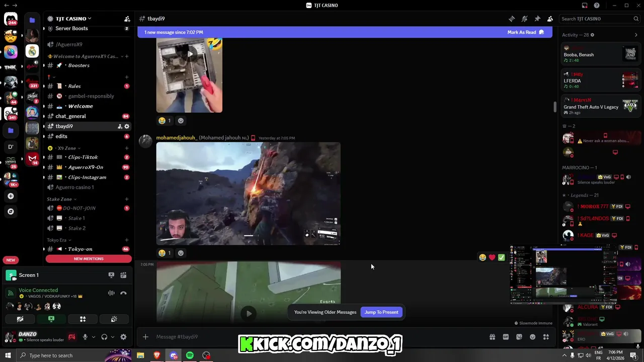Click plus button to attach a file
Viewport: 644px width, 362px height.
tap(145, 337)
